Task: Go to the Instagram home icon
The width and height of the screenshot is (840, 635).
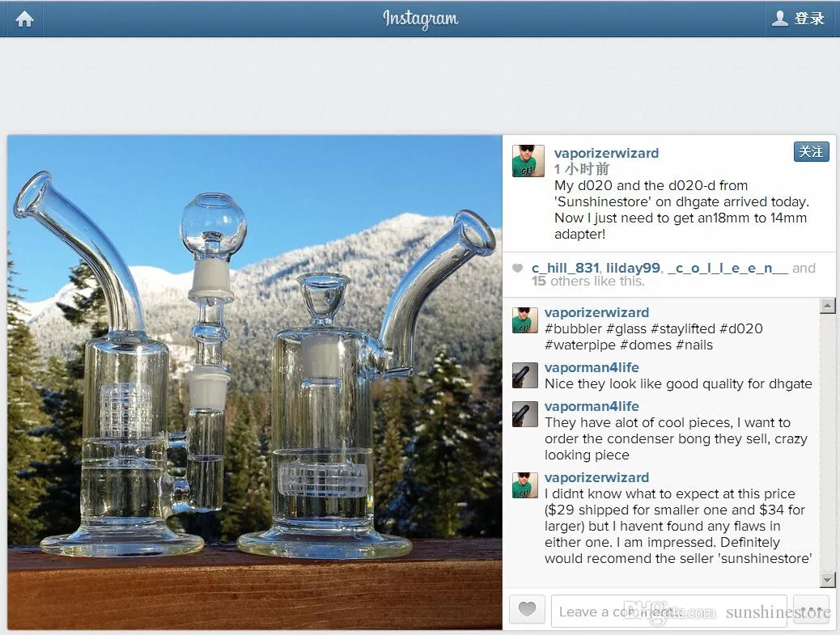Action: point(24,19)
